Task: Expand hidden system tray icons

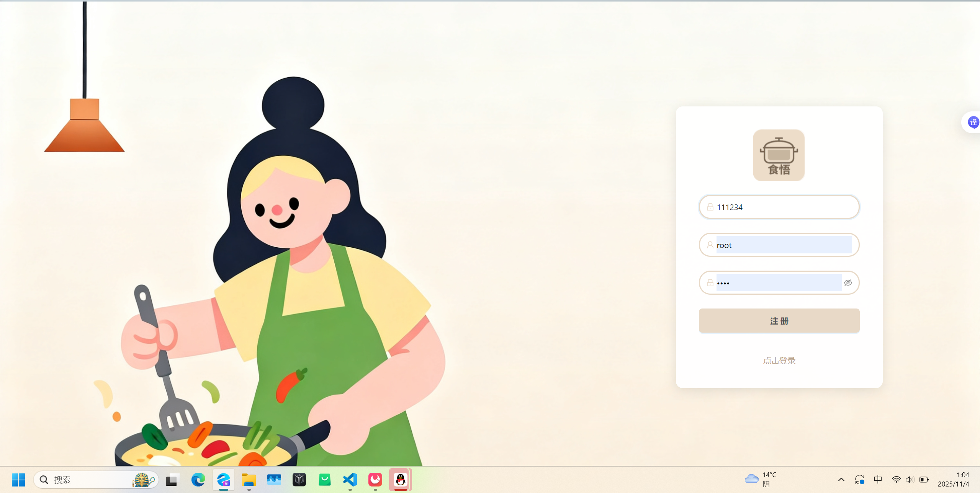Action: pos(841,480)
